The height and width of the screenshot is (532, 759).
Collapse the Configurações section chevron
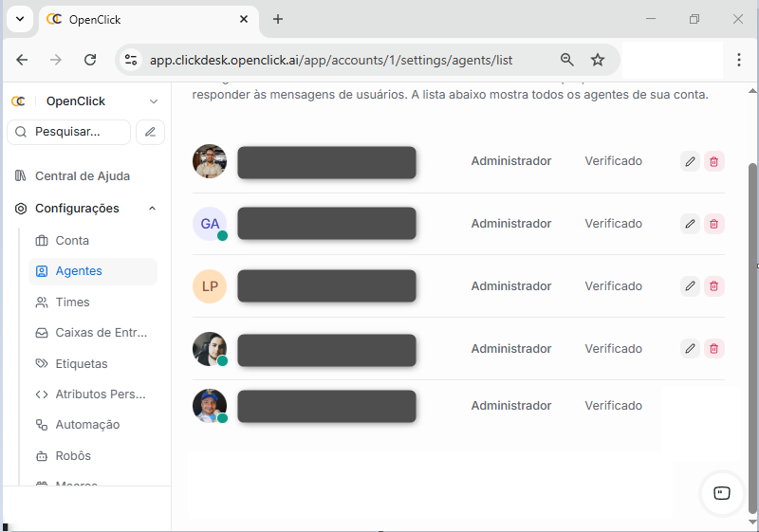[153, 209]
